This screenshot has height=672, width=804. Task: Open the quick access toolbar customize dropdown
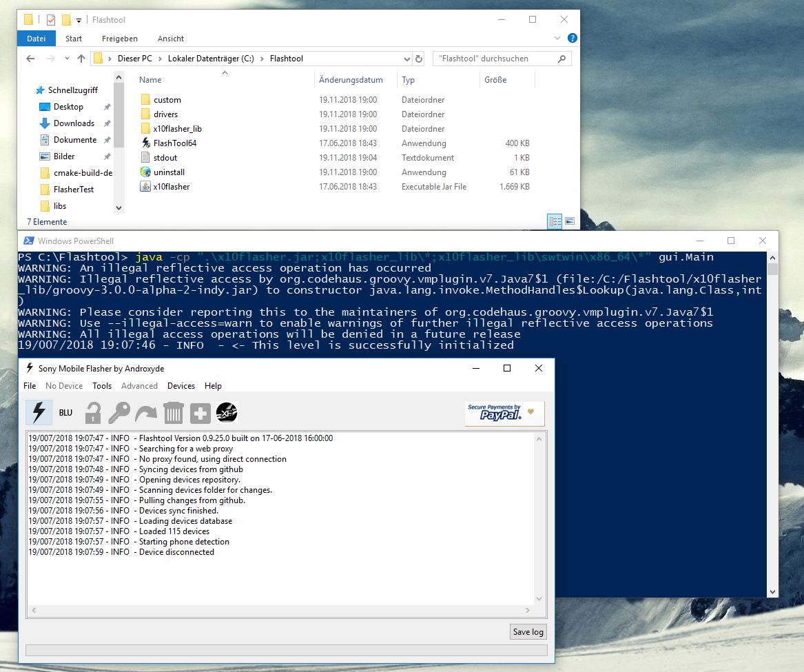click(x=79, y=21)
